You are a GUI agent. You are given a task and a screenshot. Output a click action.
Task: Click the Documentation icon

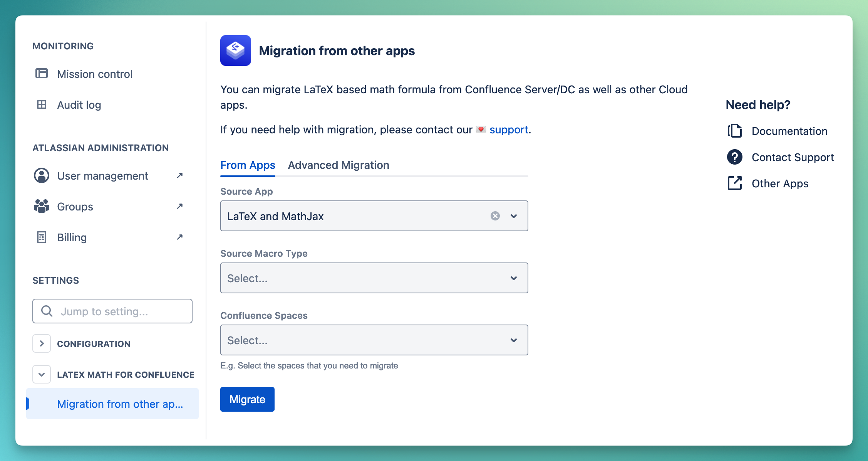(735, 131)
